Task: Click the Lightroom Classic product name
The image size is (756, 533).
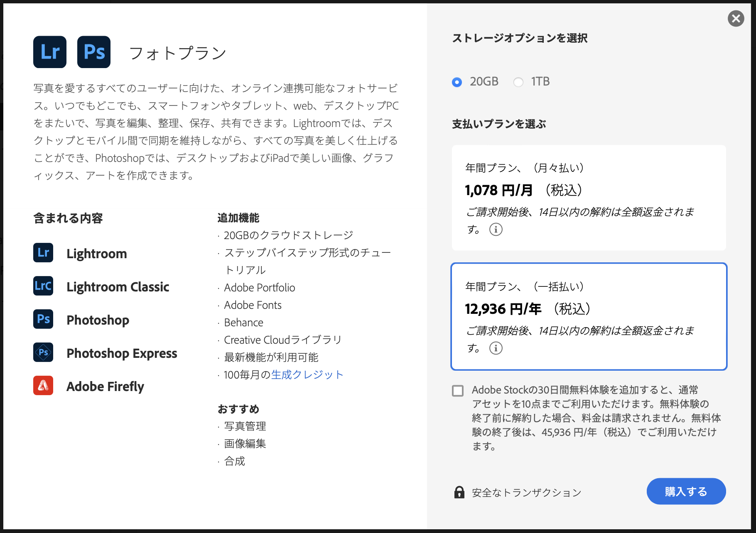Action: 118,287
